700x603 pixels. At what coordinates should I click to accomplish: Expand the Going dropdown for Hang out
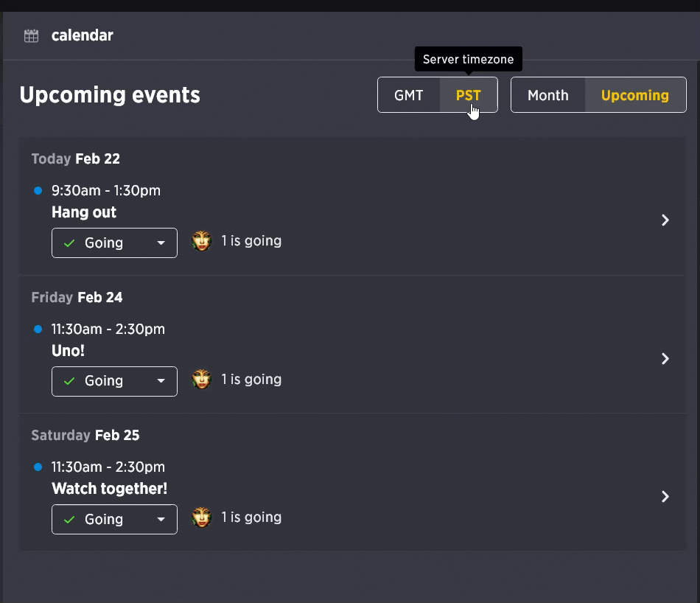click(114, 243)
